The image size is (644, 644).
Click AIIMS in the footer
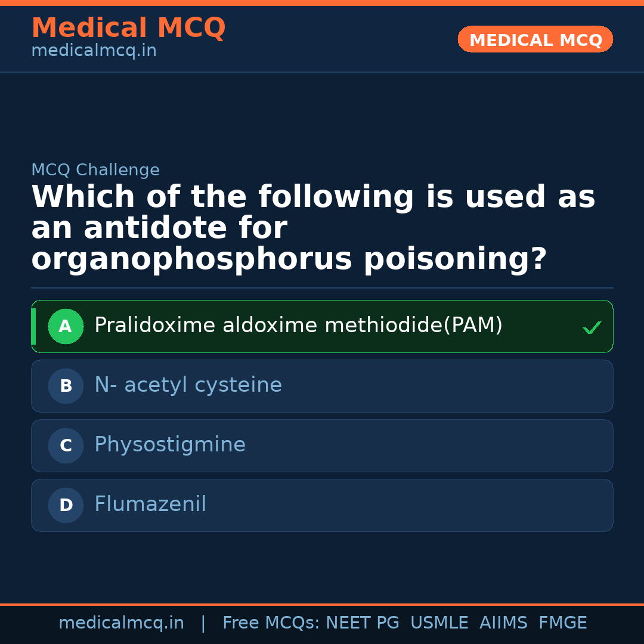pyautogui.click(x=503, y=623)
